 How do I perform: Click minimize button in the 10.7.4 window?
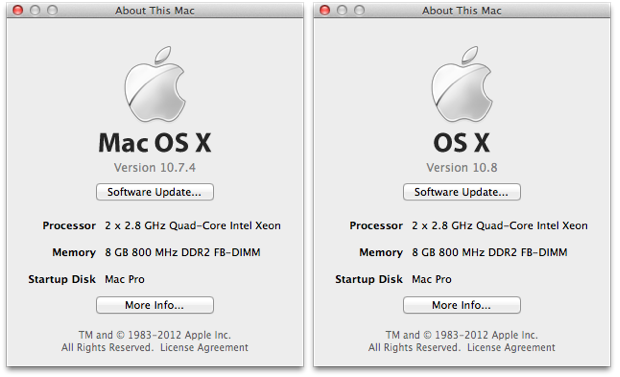[x=35, y=10]
